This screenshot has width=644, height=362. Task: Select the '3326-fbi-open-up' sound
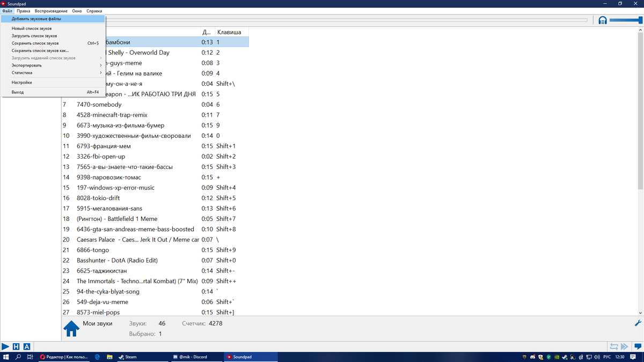[155, 157]
